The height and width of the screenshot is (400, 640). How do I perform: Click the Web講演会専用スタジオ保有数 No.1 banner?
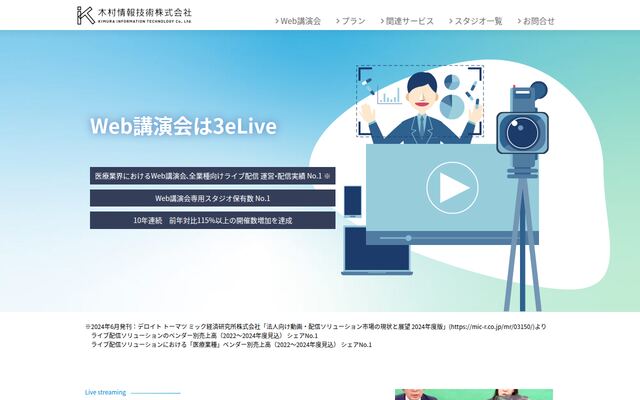[x=213, y=198]
